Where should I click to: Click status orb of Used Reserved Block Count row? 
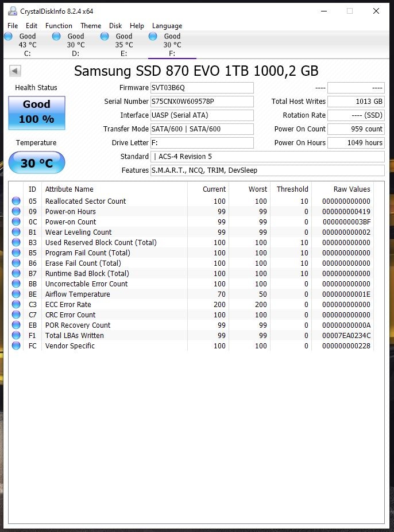click(x=16, y=242)
